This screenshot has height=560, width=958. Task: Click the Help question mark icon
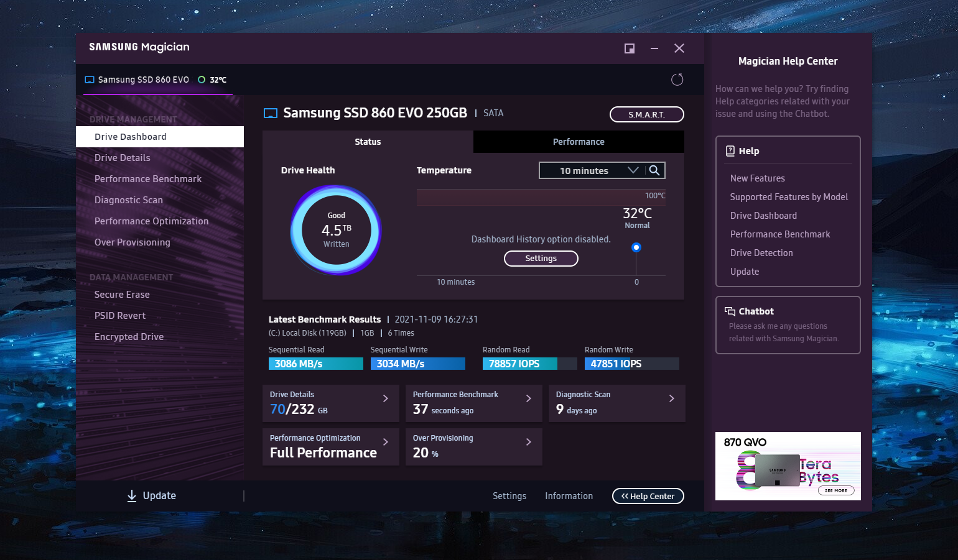(730, 151)
